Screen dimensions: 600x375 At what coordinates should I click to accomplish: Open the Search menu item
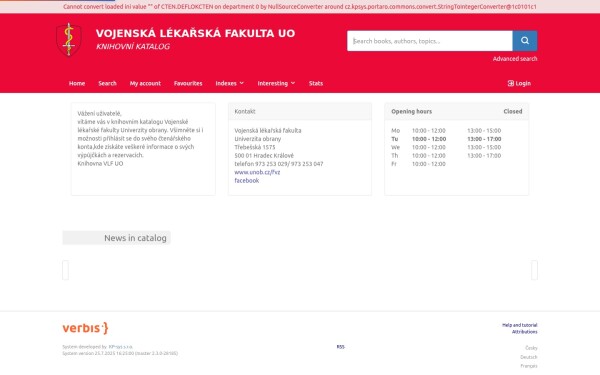tap(107, 83)
